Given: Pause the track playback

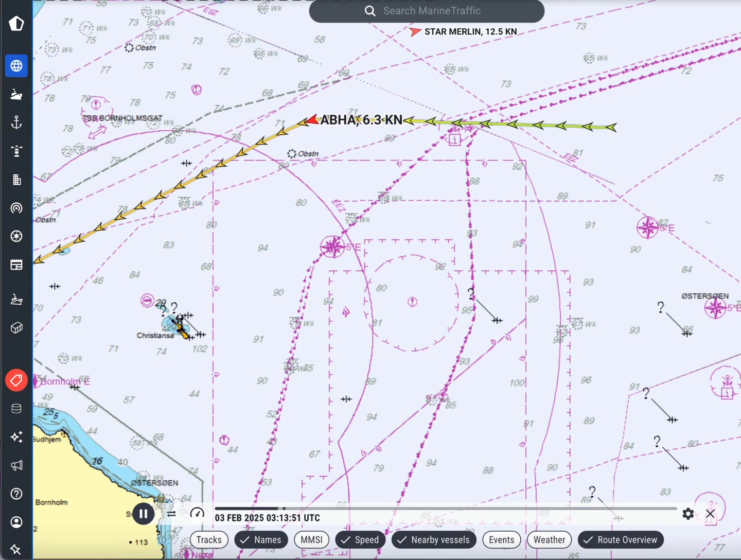Looking at the screenshot, I should pyautogui.click(x=144, y=514).
